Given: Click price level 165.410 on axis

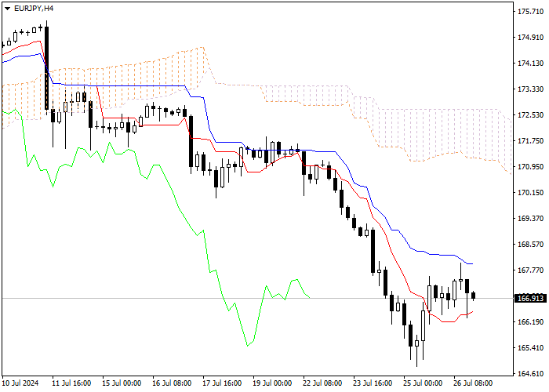Looking at the screenshot, I should 530,347.
